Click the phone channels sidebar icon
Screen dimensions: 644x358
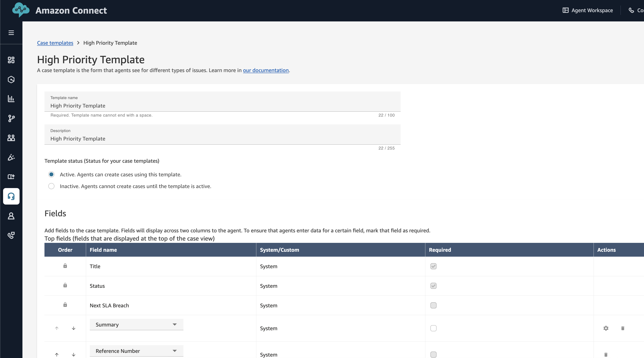click(x=11, y=235)
